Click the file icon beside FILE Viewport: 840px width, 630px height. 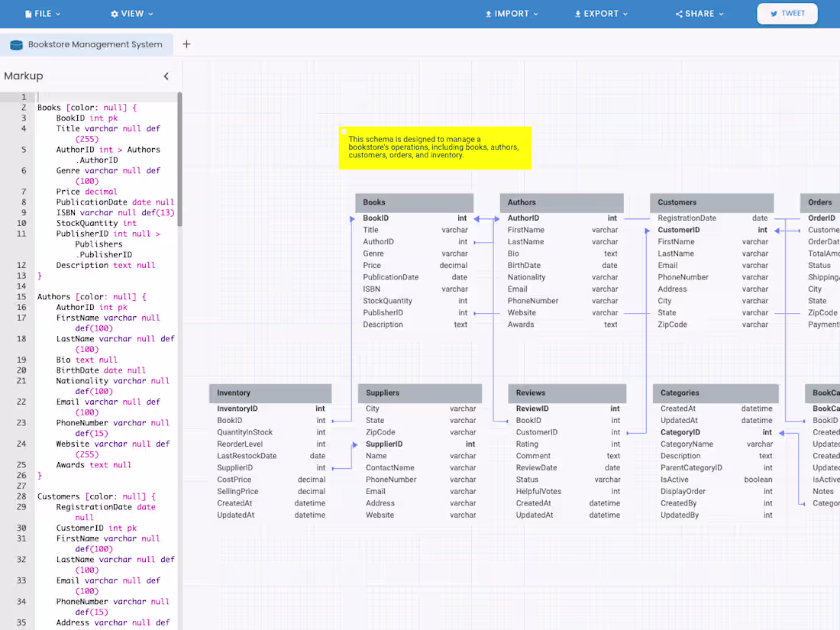(28, 14)
